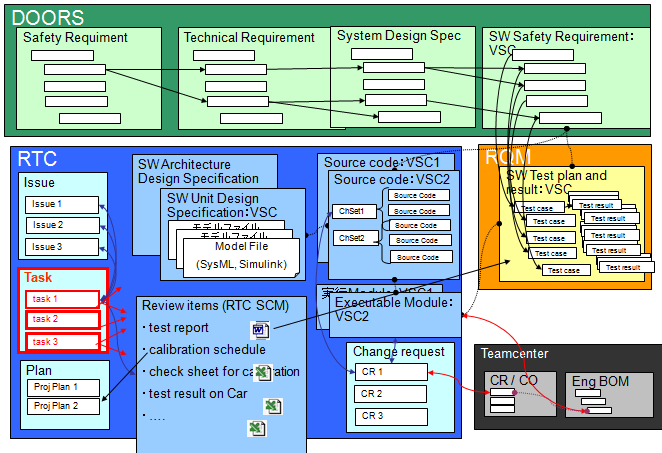The height and width of the screenshot is (453, 662).
Task: Open the Excel icon next to test result on Car
Action: click(272, 406)
